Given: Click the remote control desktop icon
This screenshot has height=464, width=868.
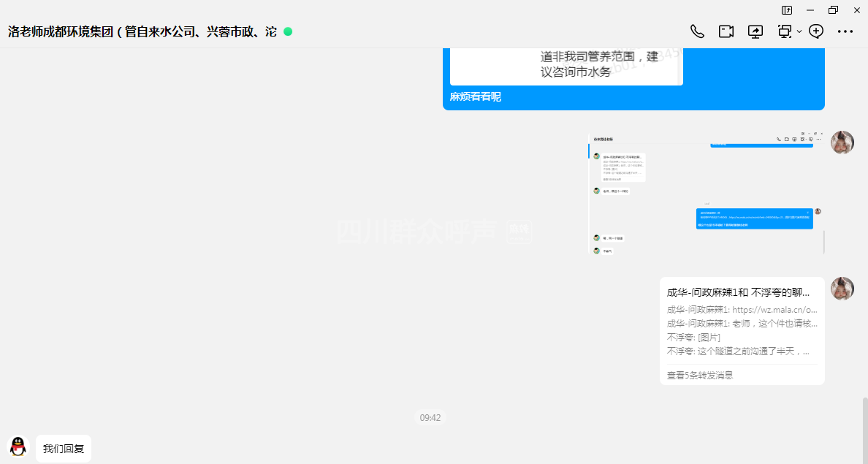Looking at the screenshot, I should (x=785, y=31).
